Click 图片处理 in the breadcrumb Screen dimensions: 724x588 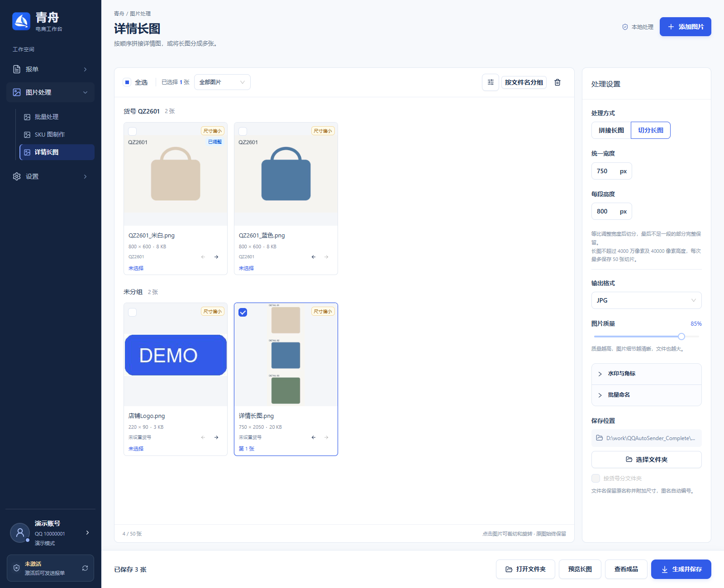pos(140,14)
